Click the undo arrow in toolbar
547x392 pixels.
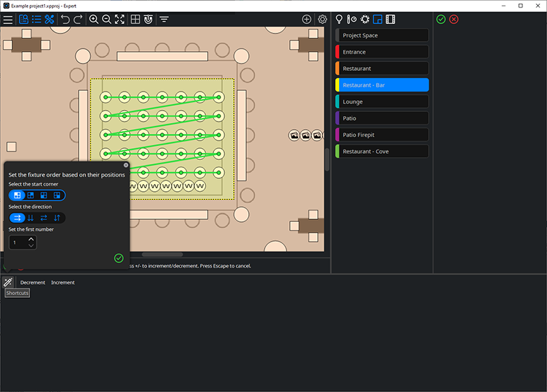tap(65, 20)
